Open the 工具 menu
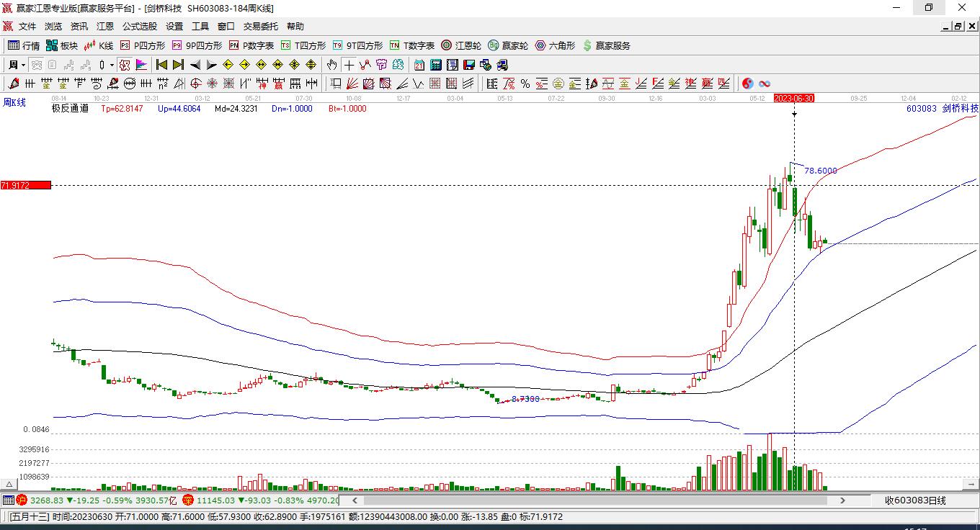980x530 pixels. (x=200, y=27)
